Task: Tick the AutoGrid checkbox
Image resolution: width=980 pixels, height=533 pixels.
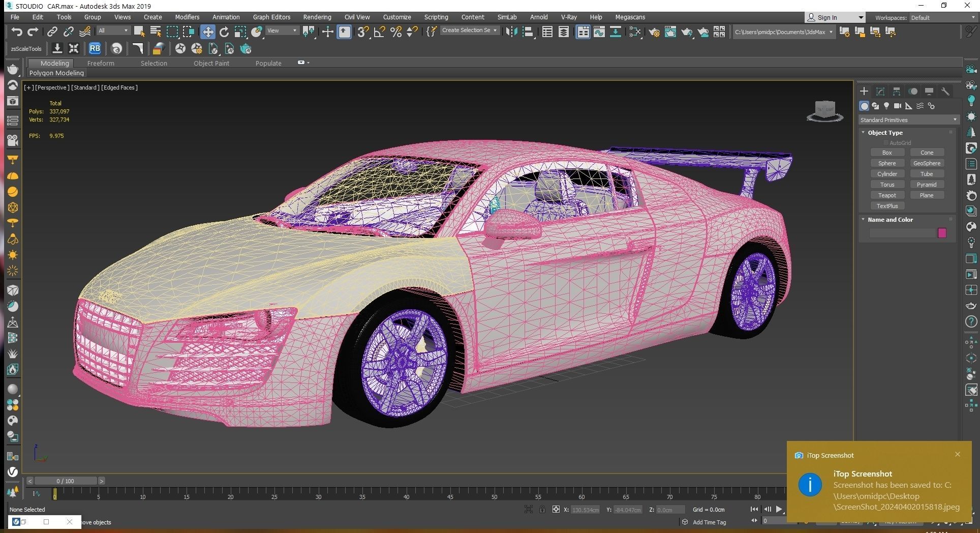Action: pyautogui.click(x=885, y=143)
